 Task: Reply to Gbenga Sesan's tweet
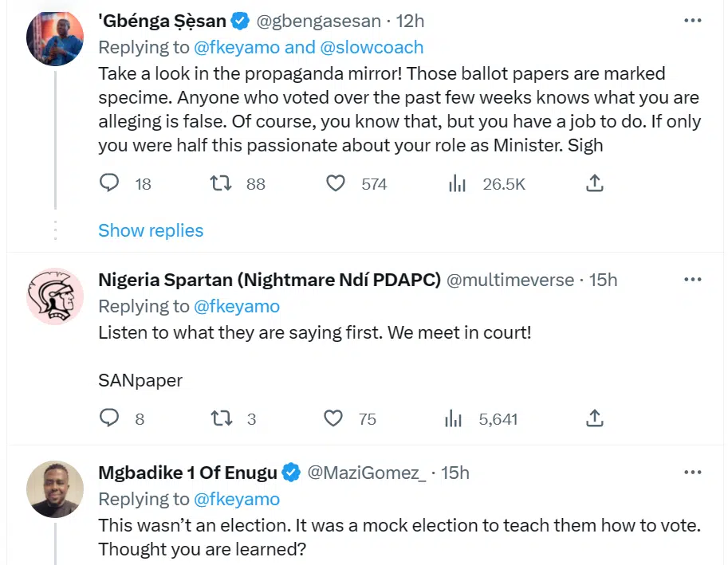coord(109,184)
